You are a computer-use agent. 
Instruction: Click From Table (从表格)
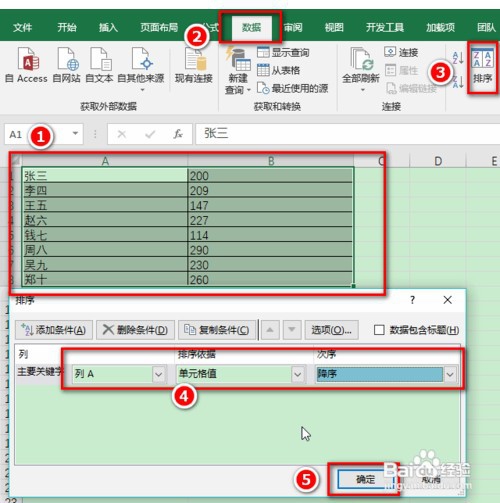point(279,70)
